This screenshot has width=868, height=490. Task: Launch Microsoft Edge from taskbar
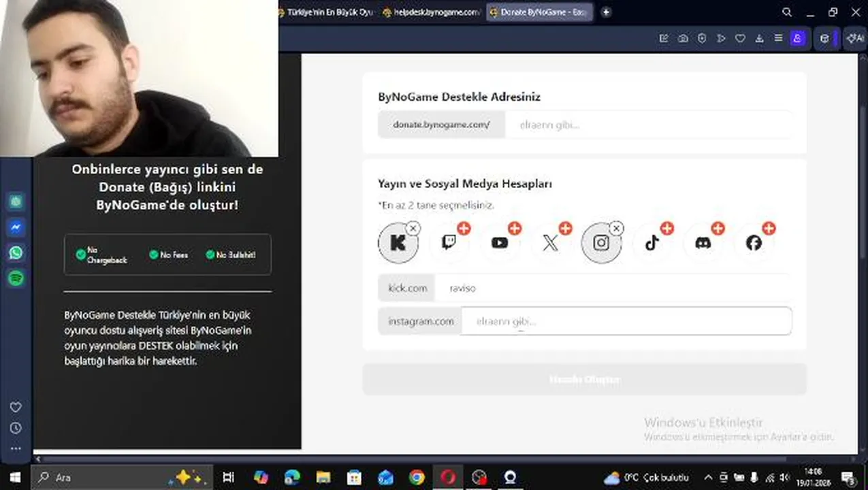292,478
